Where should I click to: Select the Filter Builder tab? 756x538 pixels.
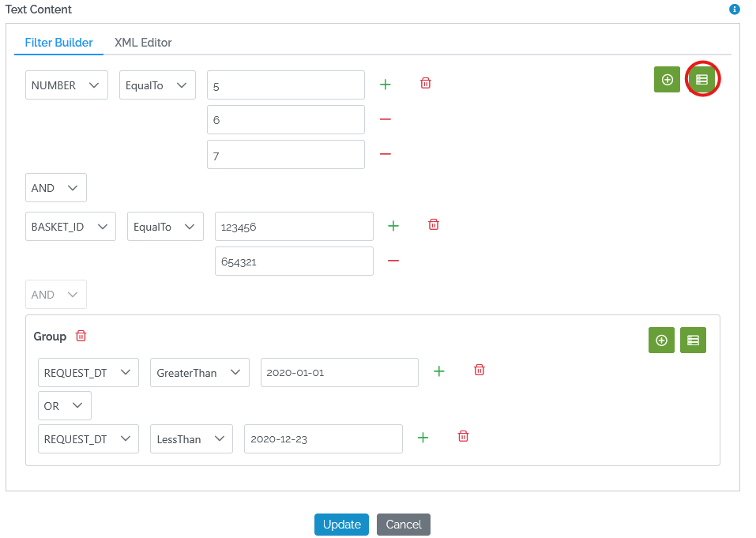(x=58, y=43)
